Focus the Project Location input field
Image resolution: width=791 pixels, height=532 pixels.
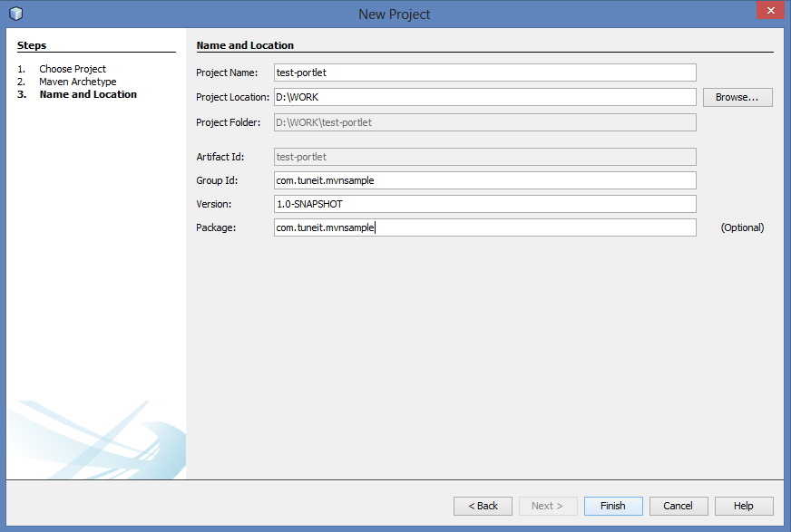click(x=485, y=97)
